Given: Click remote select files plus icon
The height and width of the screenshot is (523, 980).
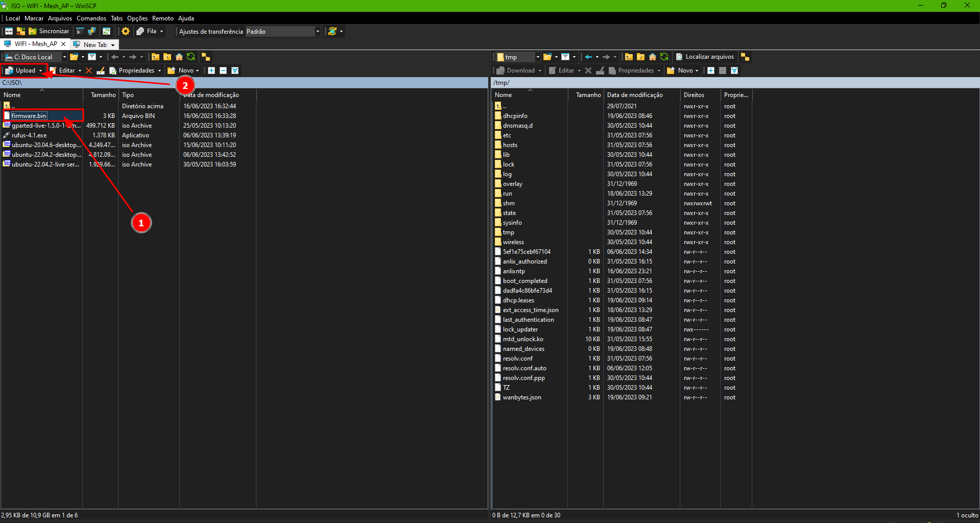Looking at the screenshot, I should click(710, 70).
